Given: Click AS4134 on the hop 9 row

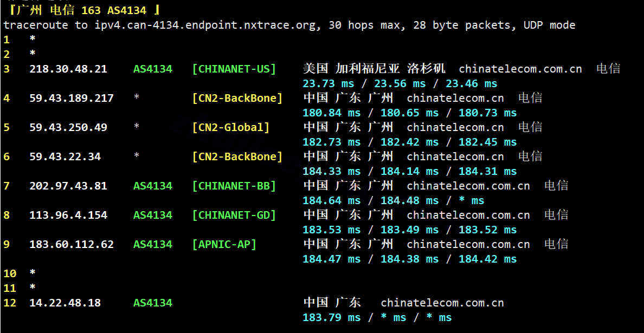Looking at the screenshot, I should [153, 245].
